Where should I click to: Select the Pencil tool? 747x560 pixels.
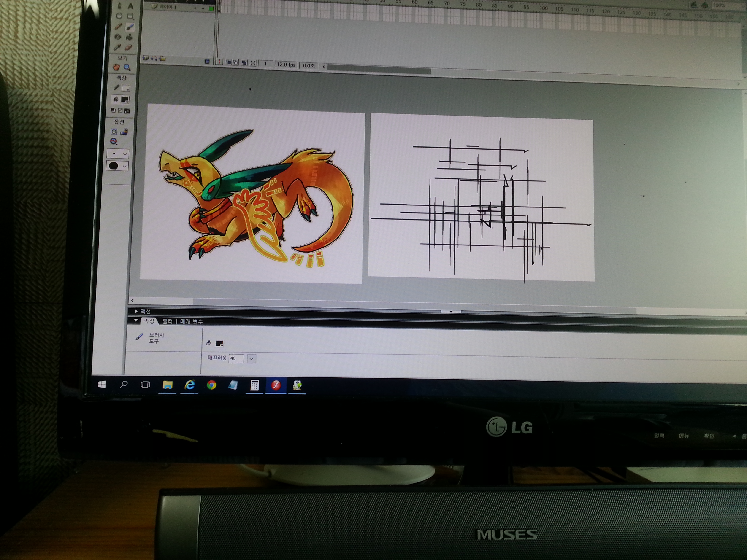coord(119,26)
